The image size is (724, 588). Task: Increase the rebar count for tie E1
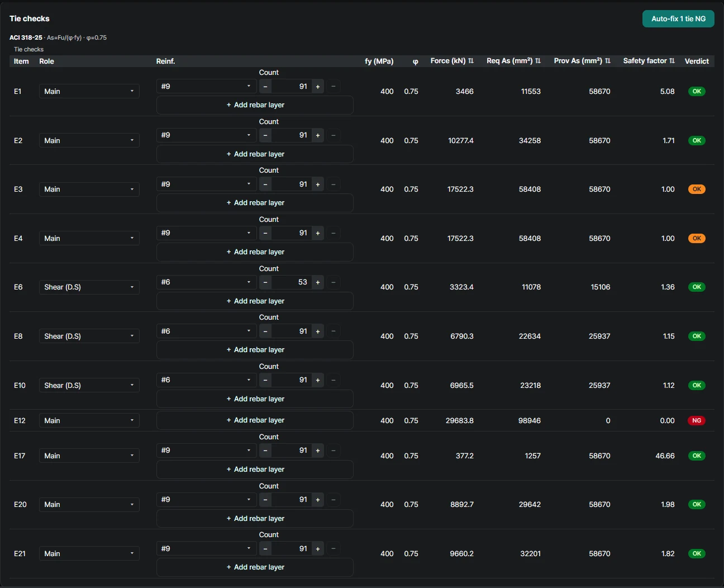tap(318, 87)
